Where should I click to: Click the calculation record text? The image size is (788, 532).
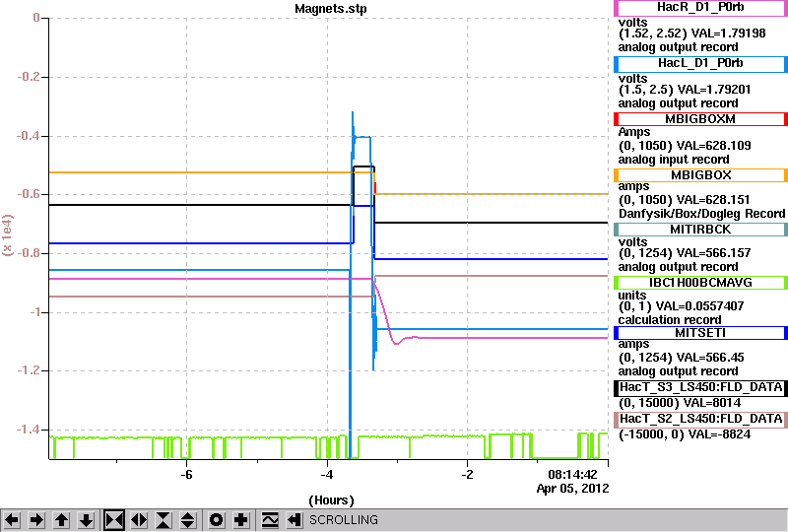tap(670, 320)
